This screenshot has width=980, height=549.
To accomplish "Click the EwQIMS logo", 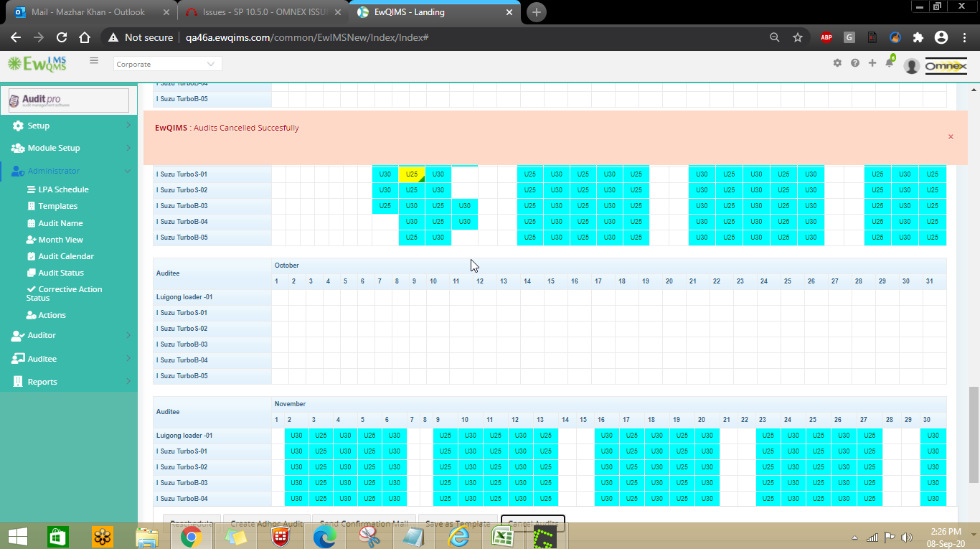I will pos(37,63).
